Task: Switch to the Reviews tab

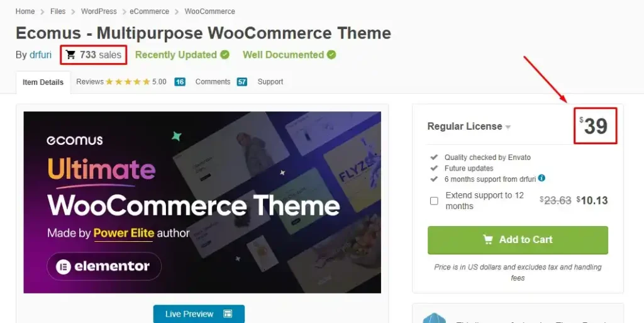Action: coord(90,82)
